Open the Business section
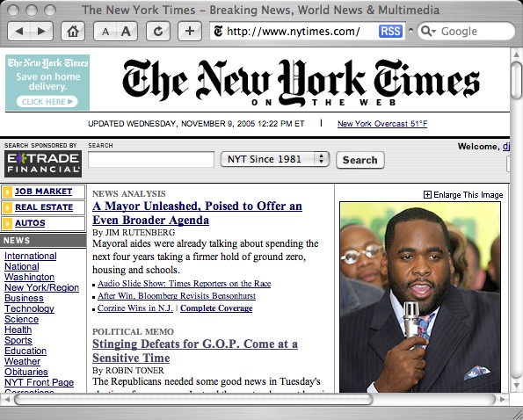Viewport: 523px width, 420px height. (24, 298)
